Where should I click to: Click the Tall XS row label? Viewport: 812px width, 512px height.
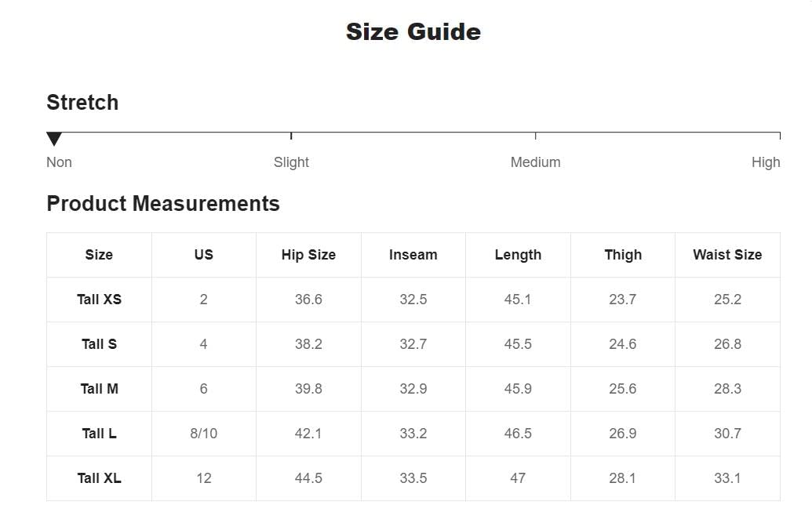99,300
